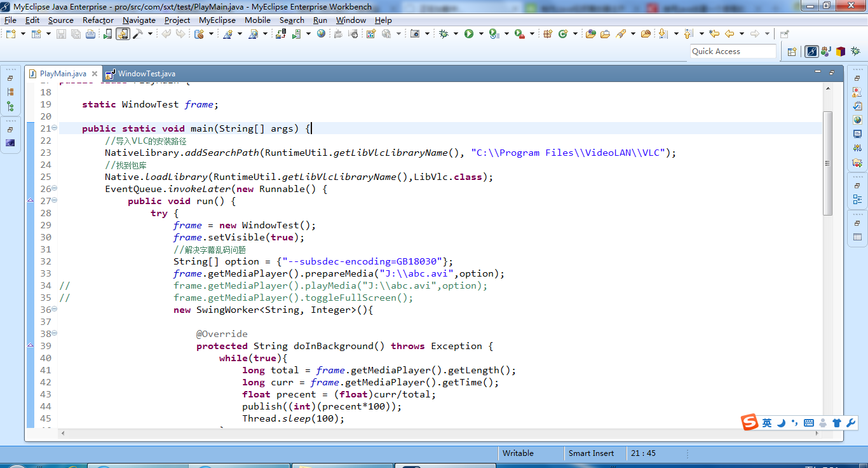Open the New Java Class dropdown arrow
The width and height of the screenshot is (868, 468).
575,34
